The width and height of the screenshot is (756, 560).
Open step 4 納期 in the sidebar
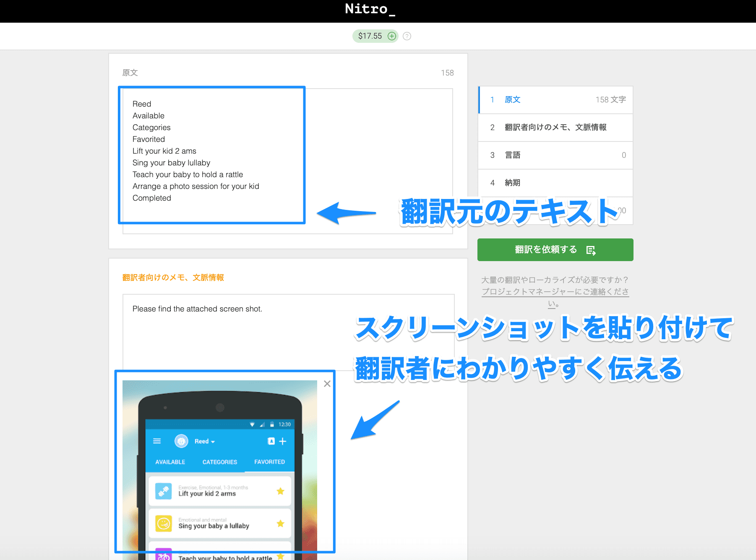tap(555, 183)
